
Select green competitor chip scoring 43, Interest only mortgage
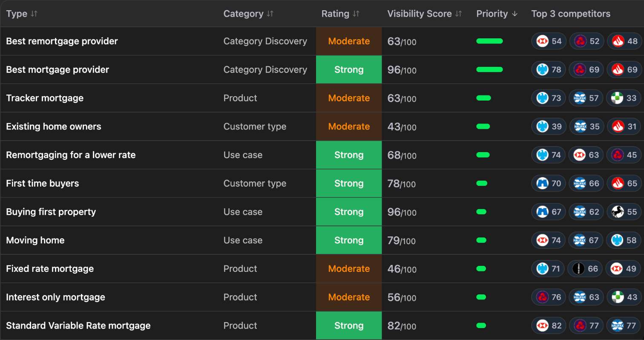click(624, 297)
